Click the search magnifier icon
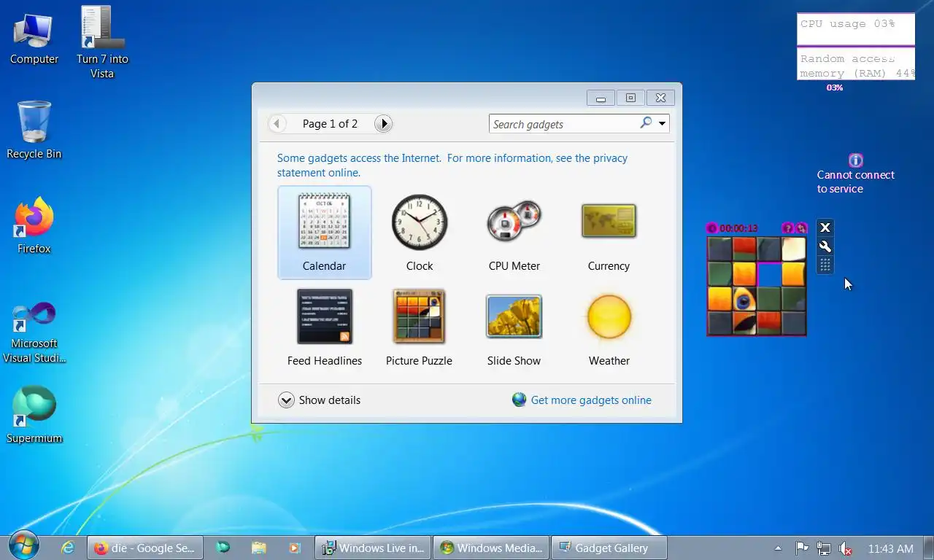The image size is (934, 560). [646, 123]
